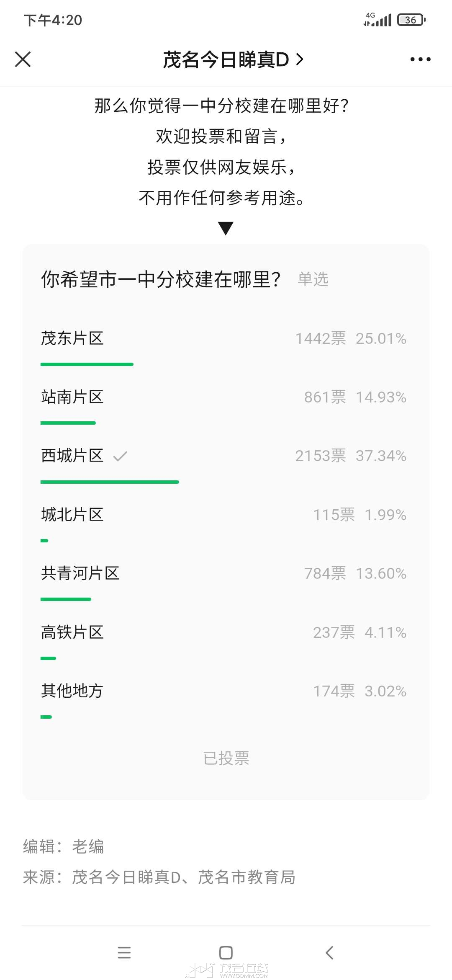Select the 茂东片区 poll option
This screenshot has height=980, width=452.
click(226, 347)
